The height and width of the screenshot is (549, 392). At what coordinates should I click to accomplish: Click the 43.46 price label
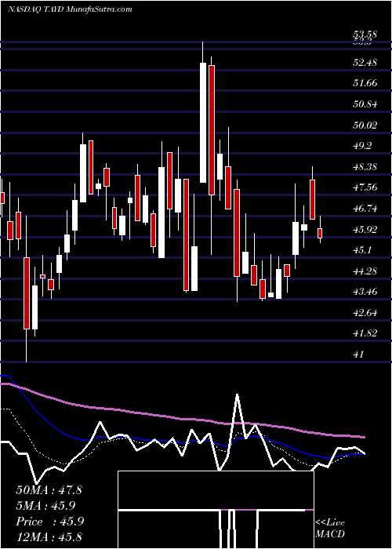pos(365,292)
